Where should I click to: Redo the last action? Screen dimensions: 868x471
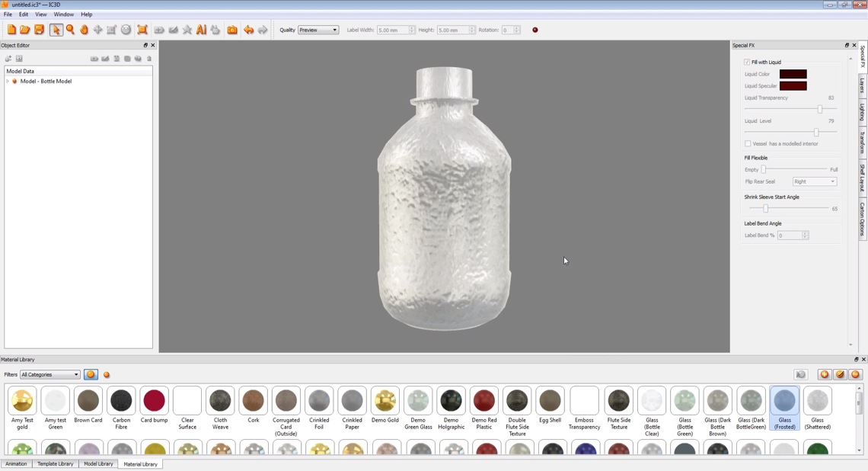263,30
